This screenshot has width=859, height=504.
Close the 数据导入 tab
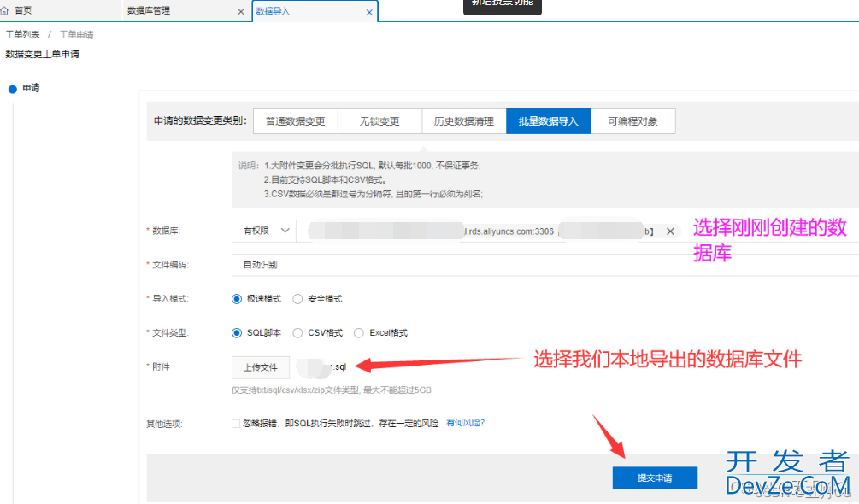pos(369,12)
